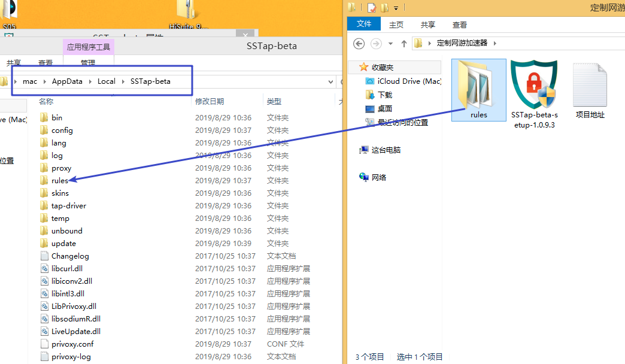
Task: Open 网络 network in the sidebar
Action: pyautogui.click(x=373, y=177)
